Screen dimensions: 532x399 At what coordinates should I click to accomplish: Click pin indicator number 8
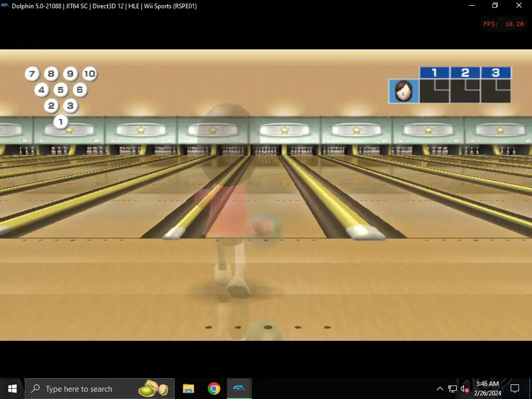51,74
